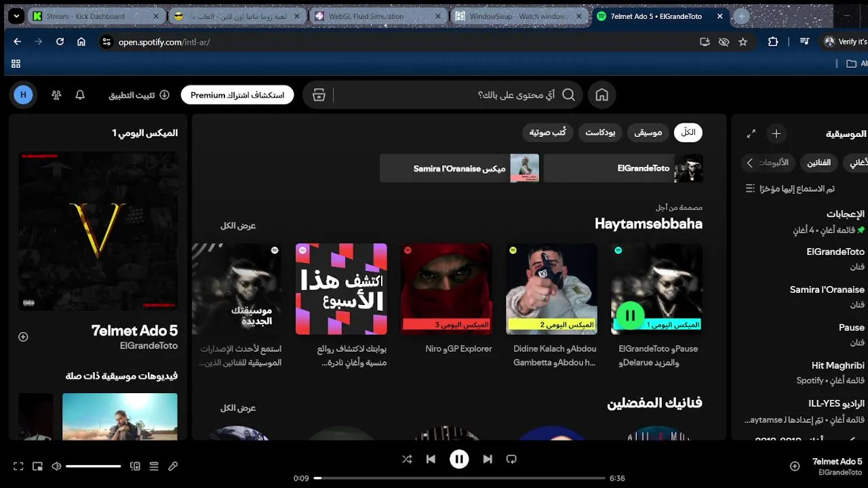The image size is (868, 488).
Task: Click تثبيت التطبيق install app button
Action: point(139,95)
